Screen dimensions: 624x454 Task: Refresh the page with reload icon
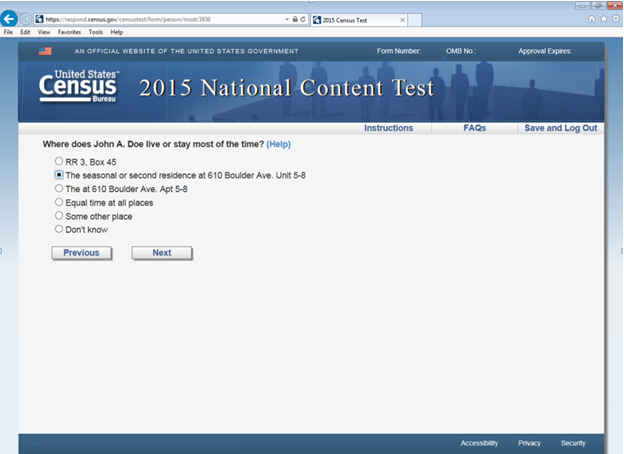(303, 19)
